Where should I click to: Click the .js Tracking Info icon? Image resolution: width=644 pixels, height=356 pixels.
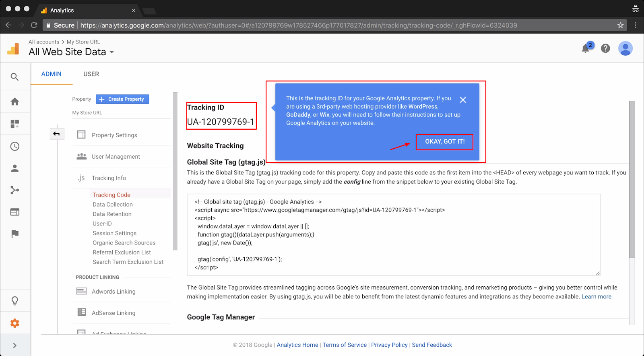coord(81,178)
